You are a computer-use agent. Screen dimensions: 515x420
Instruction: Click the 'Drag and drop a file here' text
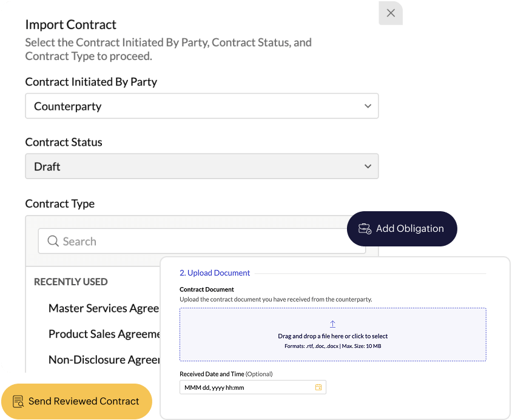point(332,336)
